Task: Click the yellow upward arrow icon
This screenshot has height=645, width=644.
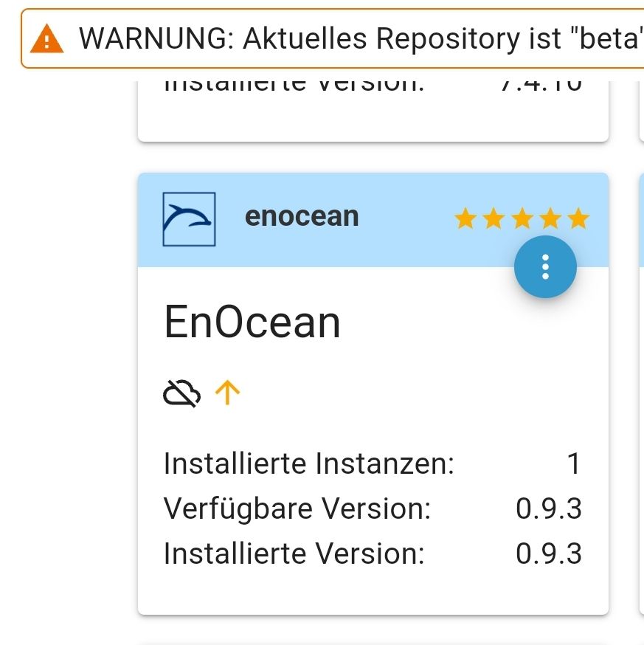Action: pos(227,393)
